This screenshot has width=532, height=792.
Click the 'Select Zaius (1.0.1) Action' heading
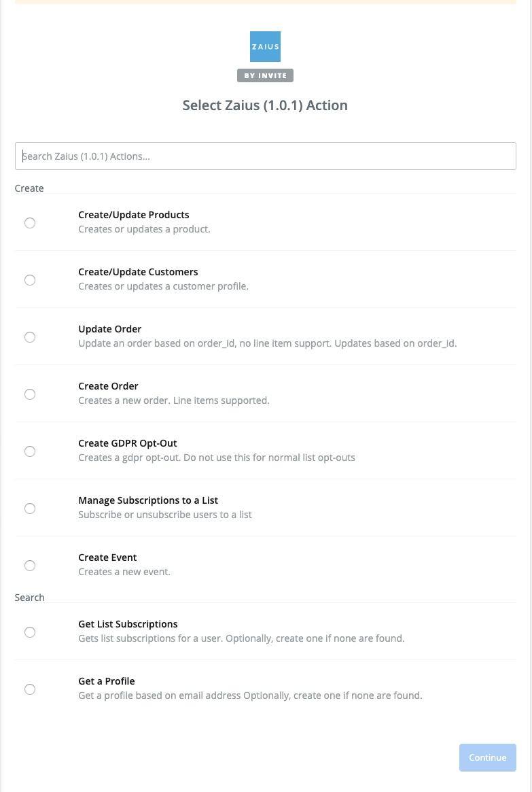click(x=265, y=105)
